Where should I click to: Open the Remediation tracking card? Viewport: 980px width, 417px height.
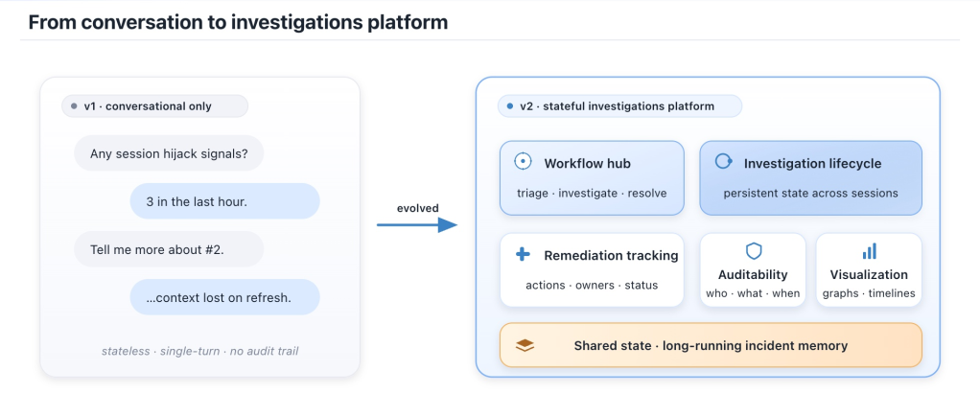[592, 270]
